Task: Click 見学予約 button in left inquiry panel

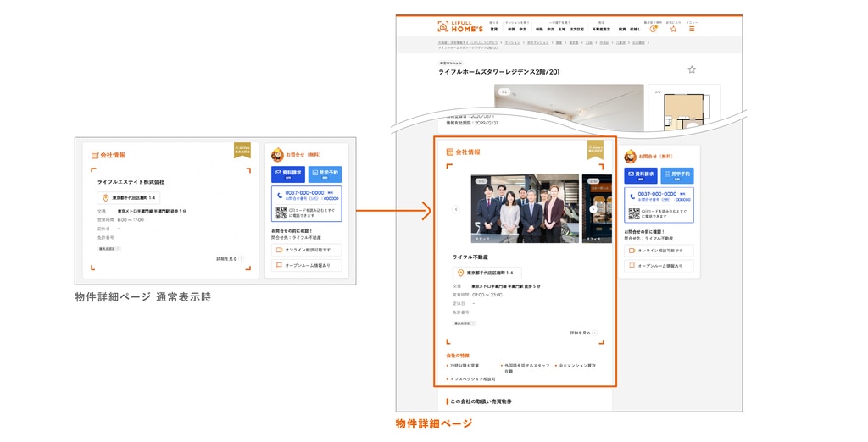Action: coord(325,174)
